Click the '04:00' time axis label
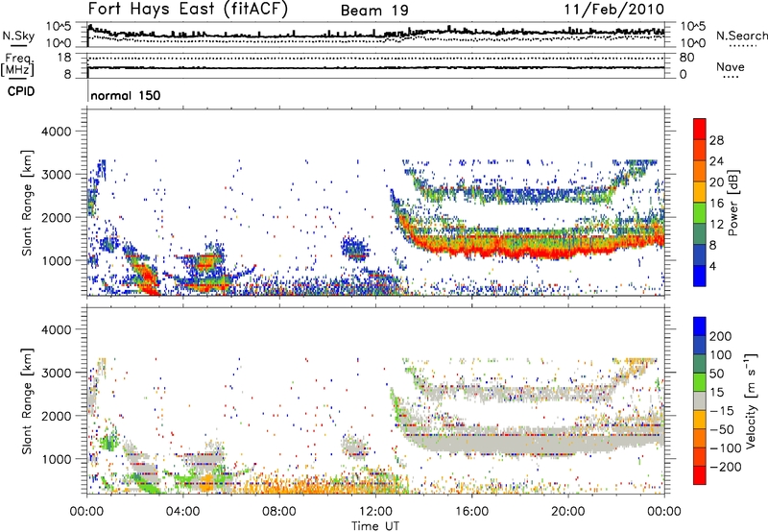 click(x=182, y=512)
